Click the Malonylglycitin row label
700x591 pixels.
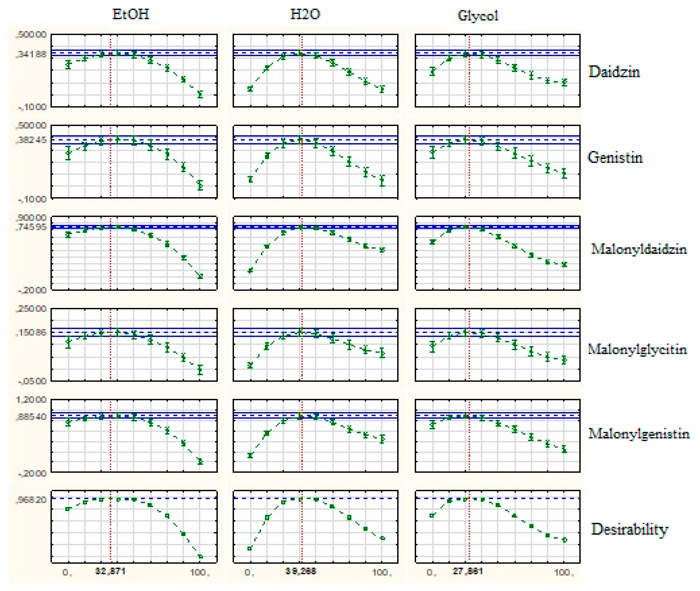tap(637, 349)
